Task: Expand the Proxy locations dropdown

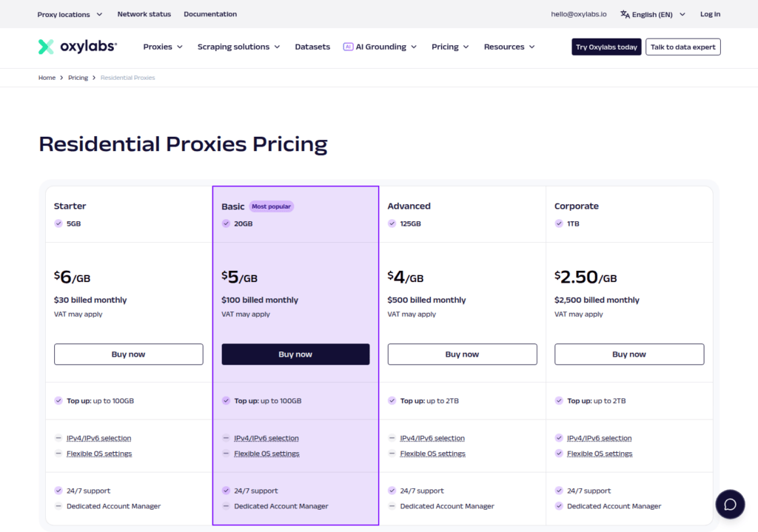Action: (70, 15)
